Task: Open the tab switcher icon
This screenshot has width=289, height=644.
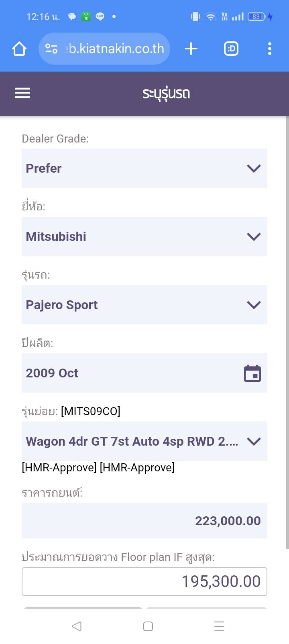Action: click(x=231, y=49)
